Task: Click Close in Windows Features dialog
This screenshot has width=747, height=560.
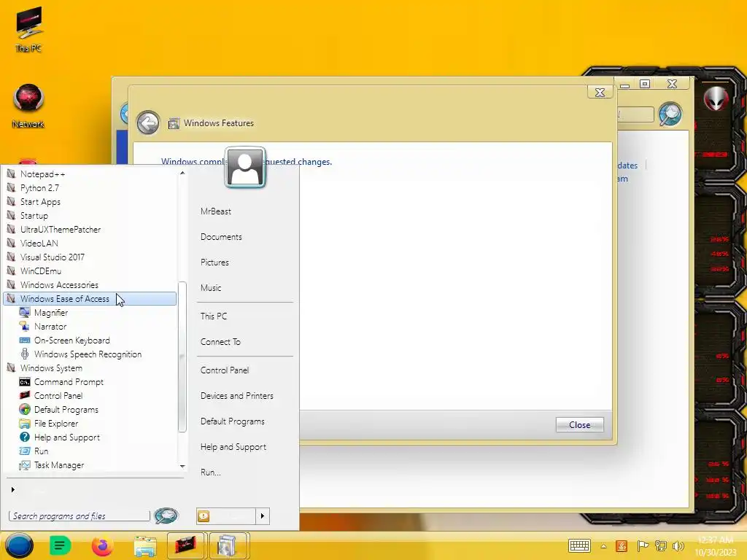Action: click(579, 424)
